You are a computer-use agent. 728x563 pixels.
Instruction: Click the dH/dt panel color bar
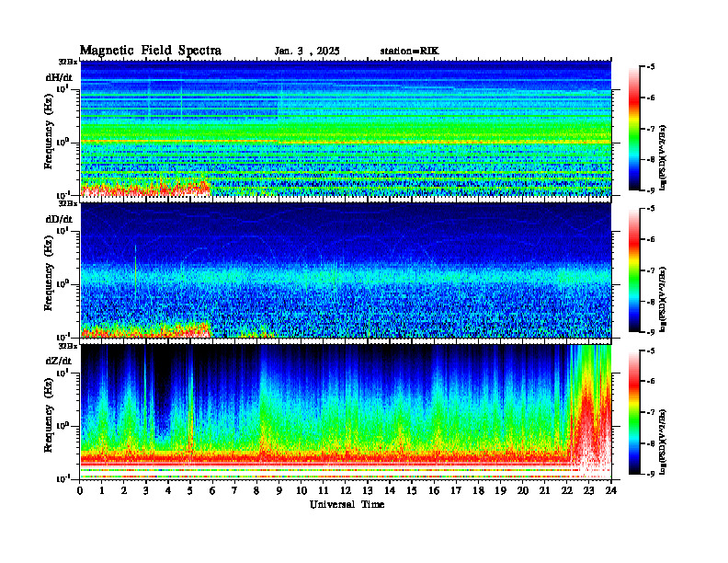pyautogui.click(x=634, y=129)
